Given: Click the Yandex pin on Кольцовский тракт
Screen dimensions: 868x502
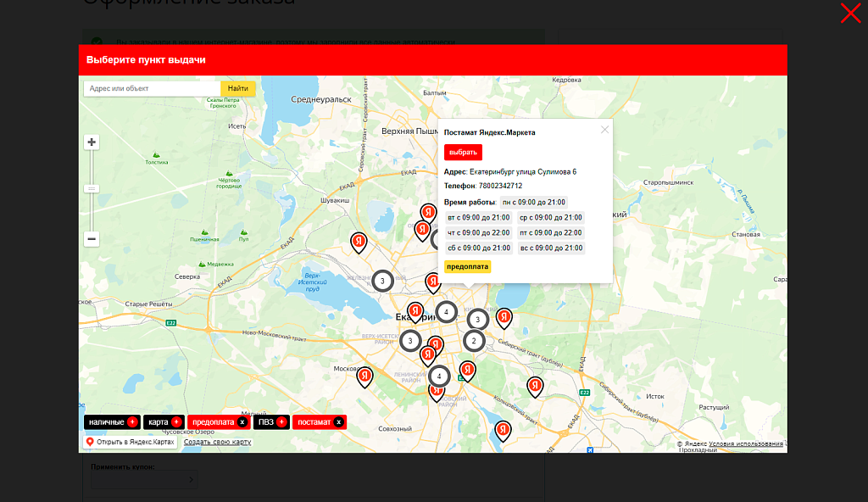Looking at the screenshot, I should (535, 386).
